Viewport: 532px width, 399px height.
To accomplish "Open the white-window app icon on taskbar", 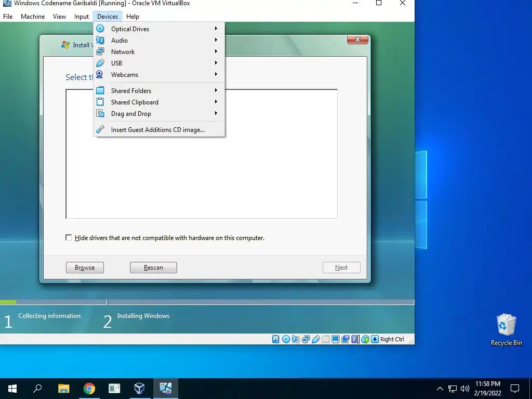I will tap(114, 389).
